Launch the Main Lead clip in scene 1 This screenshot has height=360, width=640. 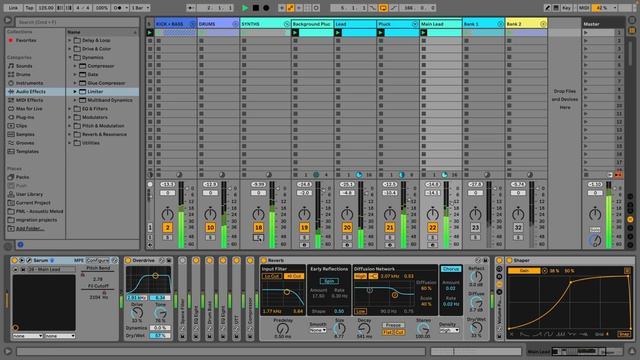click(x=424, y=33)
